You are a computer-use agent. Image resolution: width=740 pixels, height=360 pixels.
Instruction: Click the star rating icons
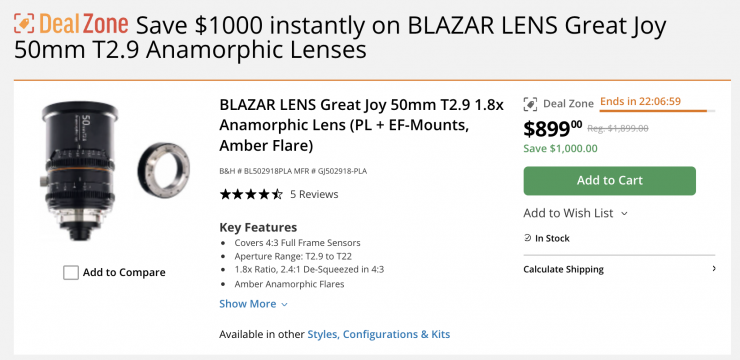pos(251,194)
